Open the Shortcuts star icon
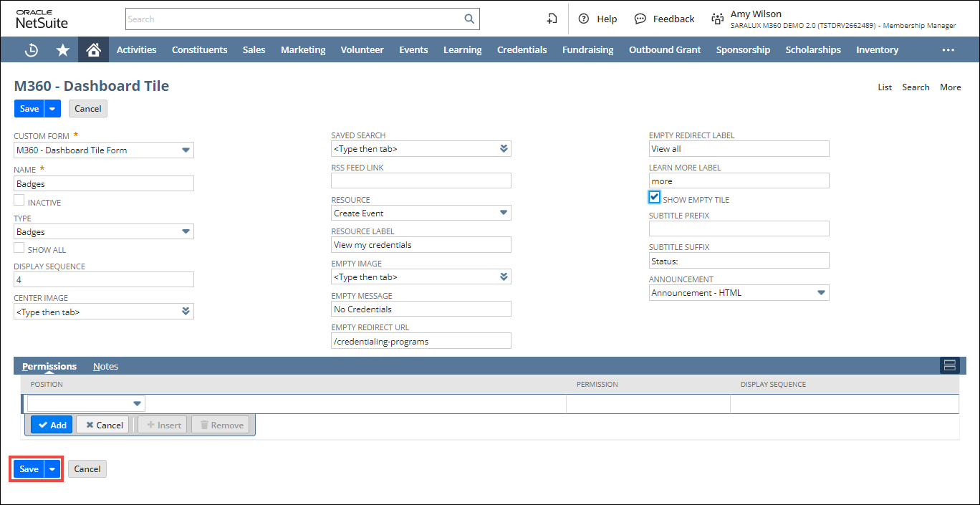The width and height of the screenshot is (980, 505). pyautogui.click(x=63, y=50)
